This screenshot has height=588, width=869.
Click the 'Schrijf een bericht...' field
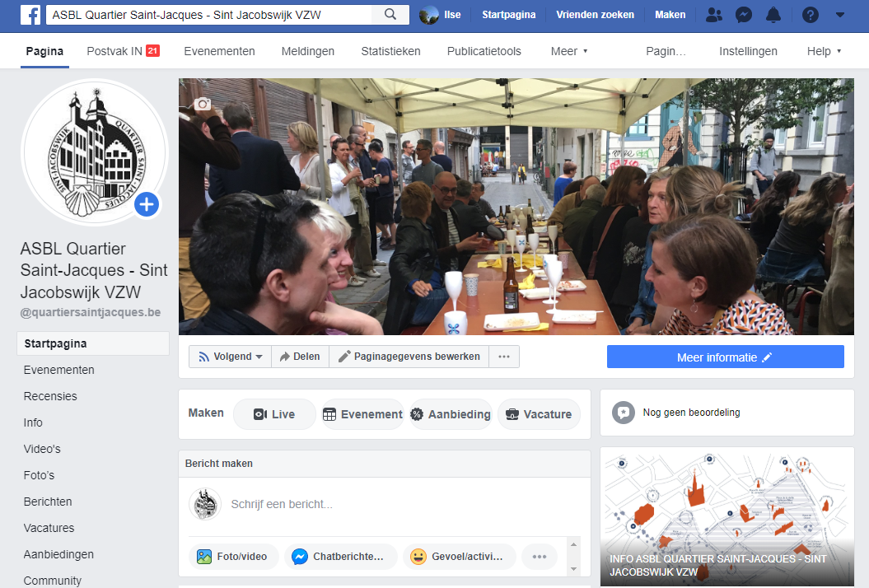pos(282,504)
